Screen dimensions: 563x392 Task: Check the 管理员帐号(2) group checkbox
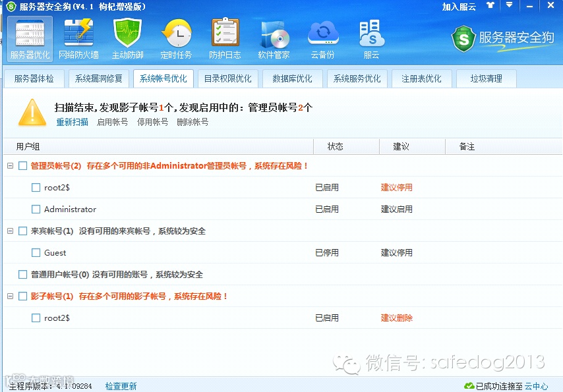[22, 166]
